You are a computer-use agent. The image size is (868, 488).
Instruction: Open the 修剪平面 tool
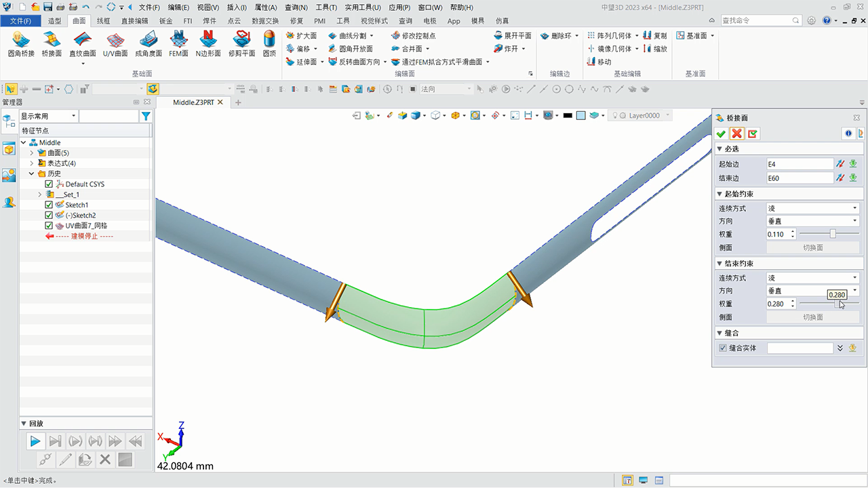(241, 43)
